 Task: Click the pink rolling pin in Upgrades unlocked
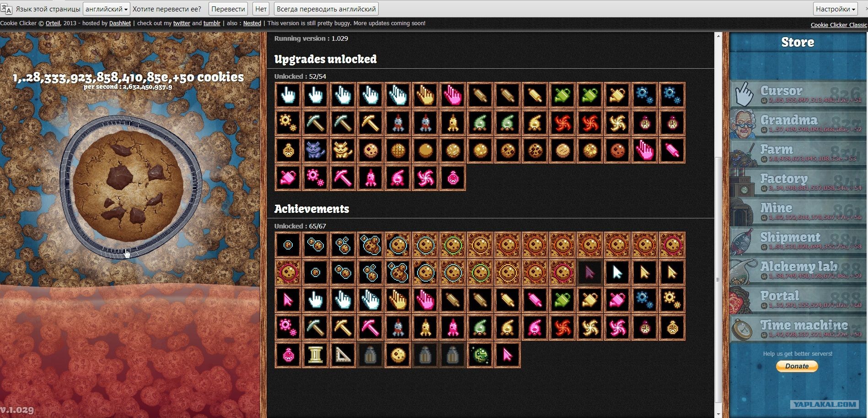(672, 150)
